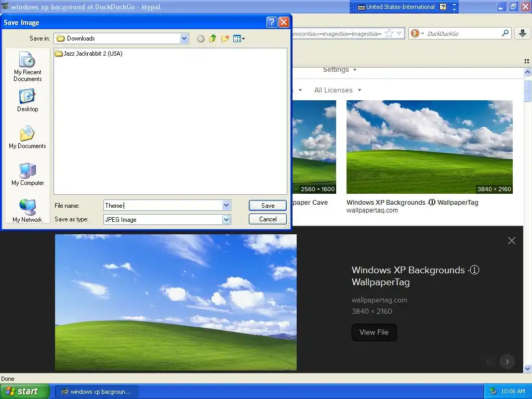Go to Desktop in the places bar

click(28, 100)
